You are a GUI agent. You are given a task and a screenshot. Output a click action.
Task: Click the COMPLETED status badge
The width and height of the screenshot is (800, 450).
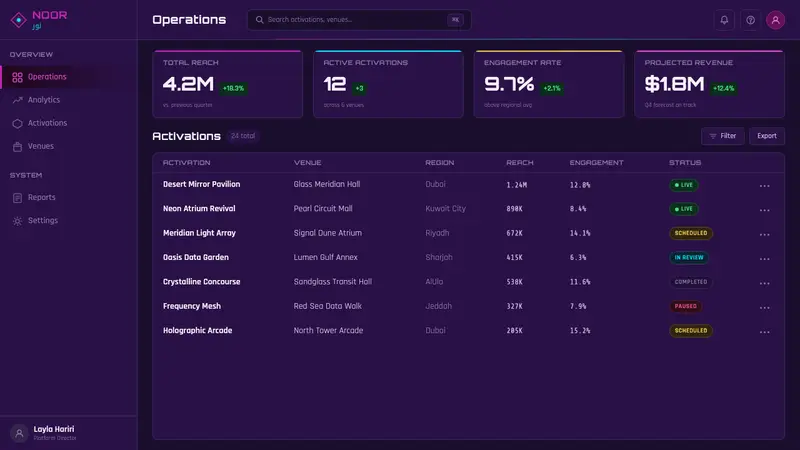coord(691,282)
